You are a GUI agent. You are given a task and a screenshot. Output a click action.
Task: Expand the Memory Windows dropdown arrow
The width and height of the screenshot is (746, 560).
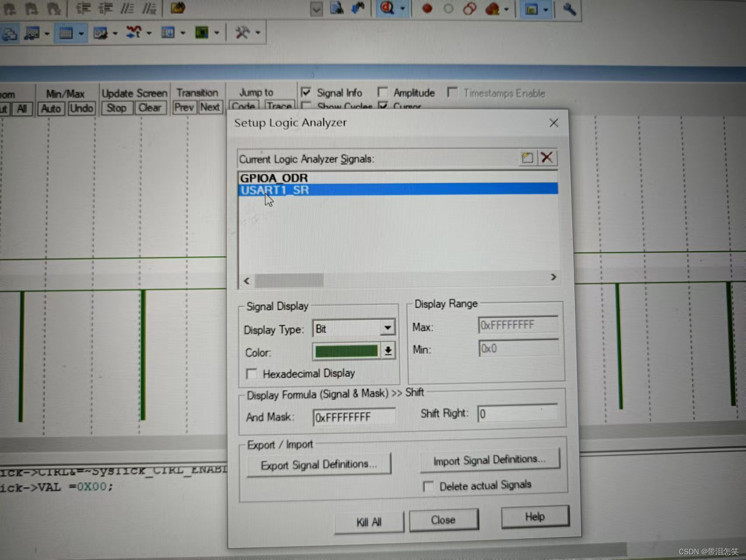81,33
